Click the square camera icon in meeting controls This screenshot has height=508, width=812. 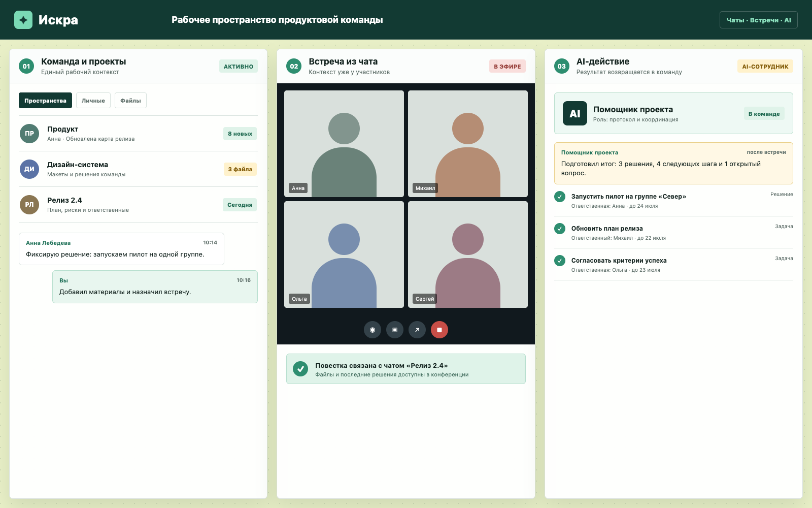click(395, 330)
